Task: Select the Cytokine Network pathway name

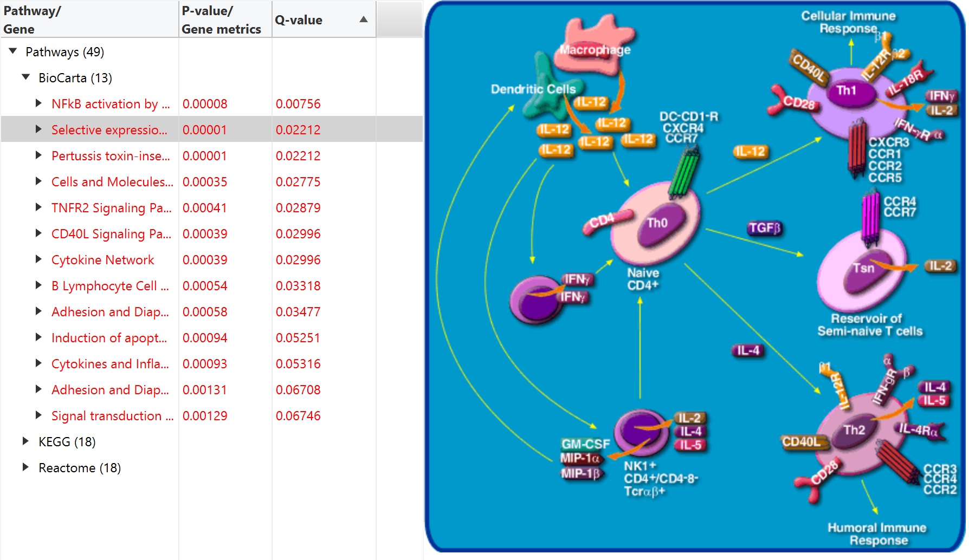Action: click(103, 259)
